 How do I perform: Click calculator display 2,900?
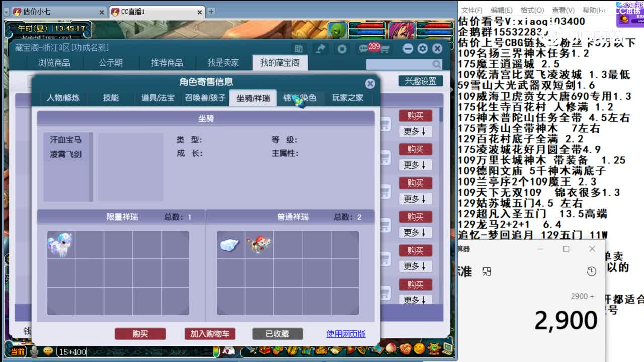[566, 320]
